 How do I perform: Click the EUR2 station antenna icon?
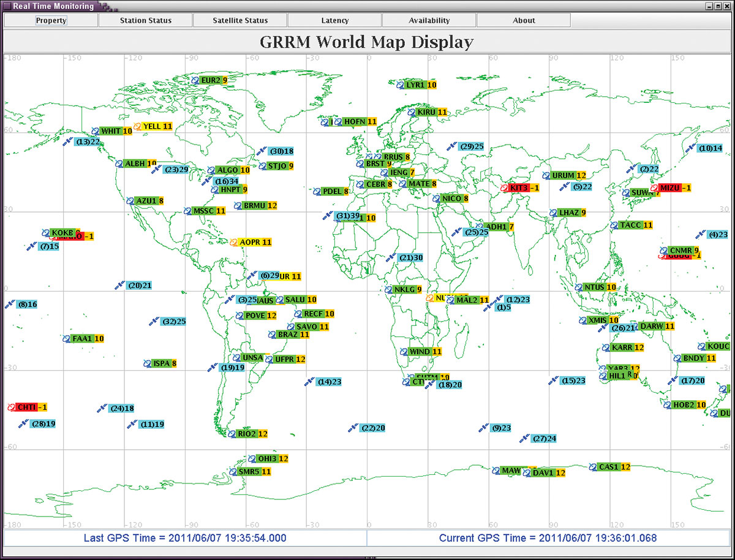point(195,80)
